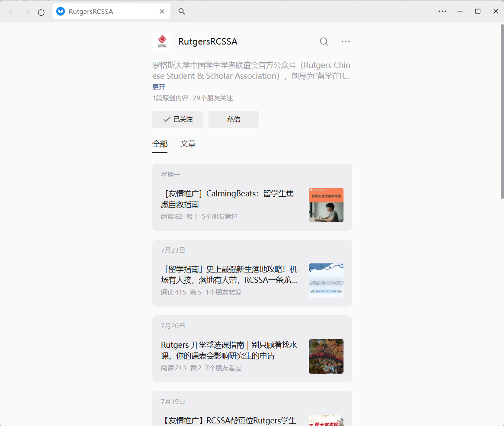Switch to the 文章 tab
This screenshot has height=426, width=504.
point(188,144)
